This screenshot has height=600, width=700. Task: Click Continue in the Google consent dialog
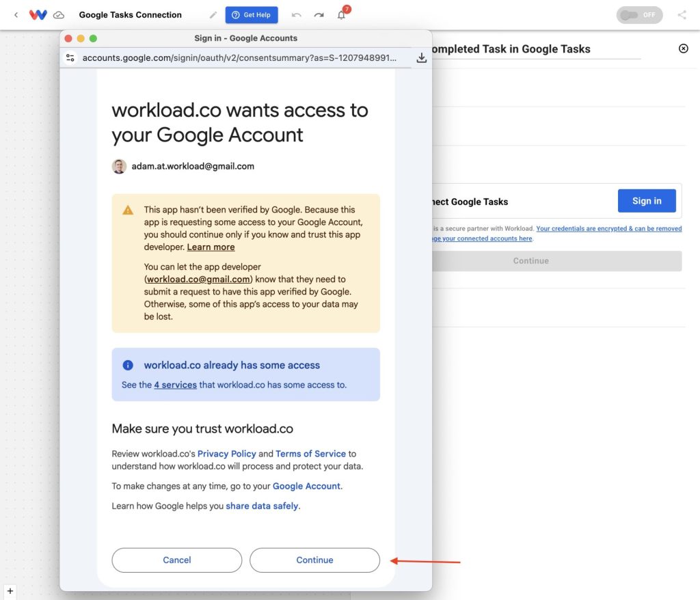[x=314, y=560]
